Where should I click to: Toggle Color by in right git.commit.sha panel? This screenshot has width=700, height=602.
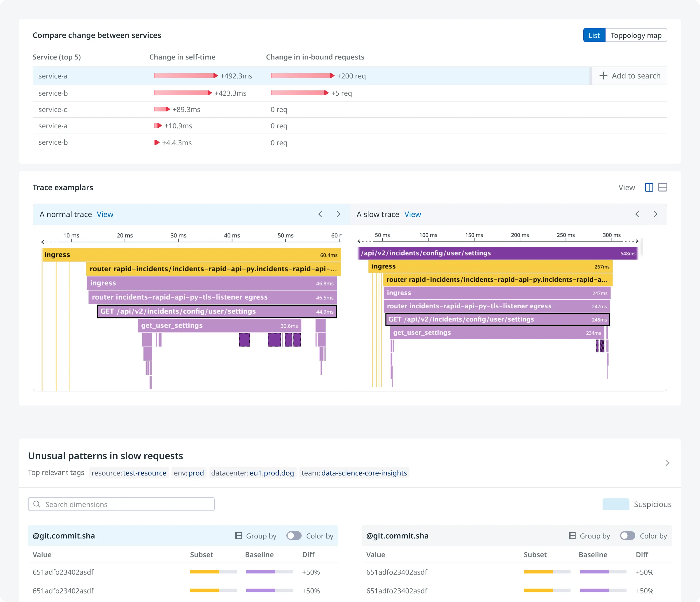tap(627, 536)
